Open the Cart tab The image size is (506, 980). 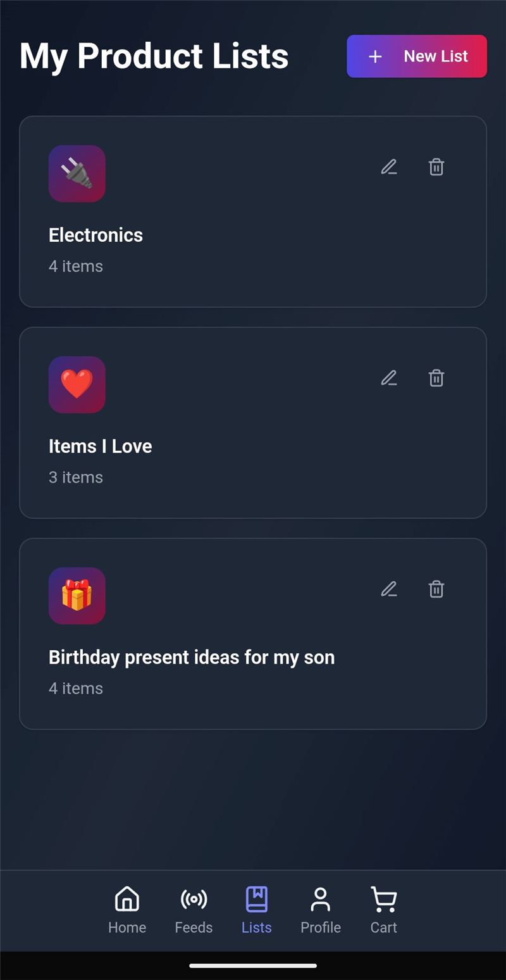384,910
